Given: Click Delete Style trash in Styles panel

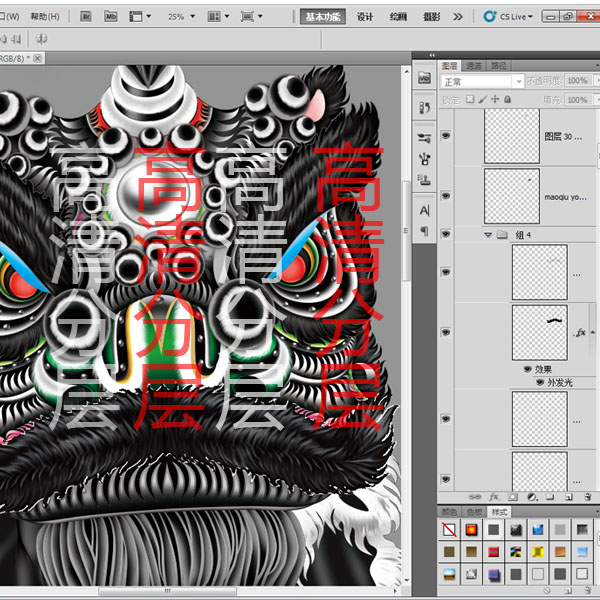Looking at the screenshot, I should (x=589, y=591).
